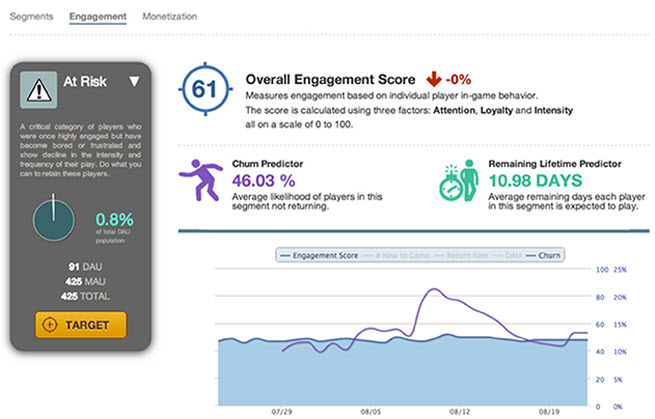
Task: Toggle # New to Game legend series
Action: click(x=397, y=255)
